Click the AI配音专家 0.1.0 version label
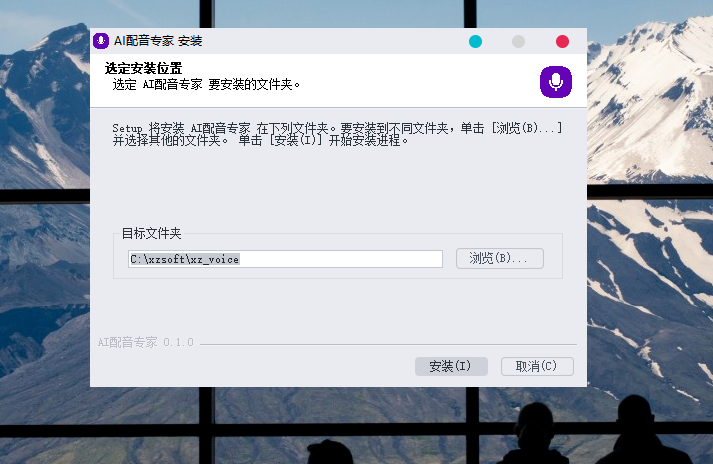This screenshot has width=713, height=464. pos(146,342)
